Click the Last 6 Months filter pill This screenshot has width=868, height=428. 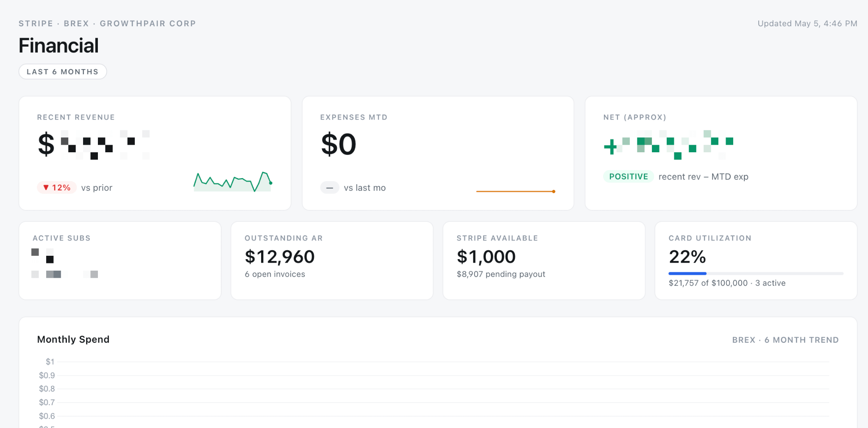pos(63,72)
